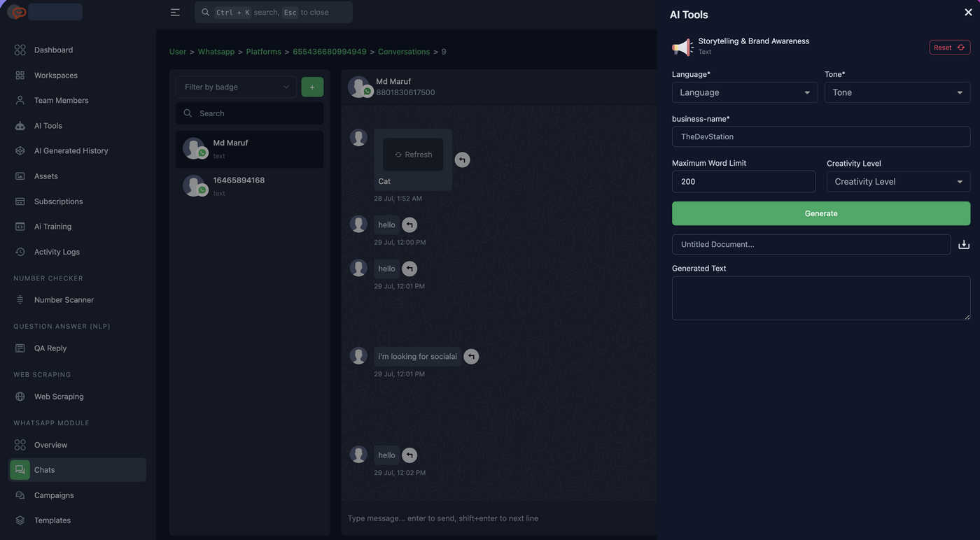The width and height of the screenshot is (980, 540).
Task: Collapse the sidebar using the hamburger icon
Action: 175,13
